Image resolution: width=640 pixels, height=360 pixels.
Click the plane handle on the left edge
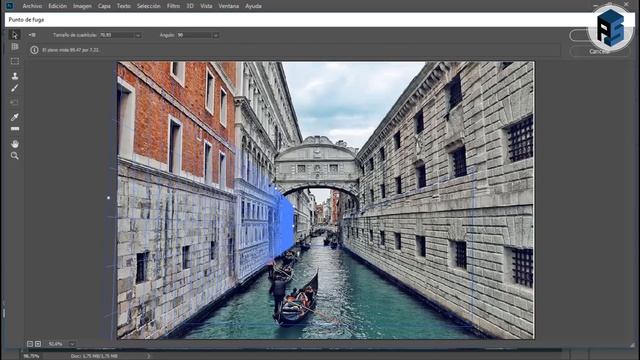coord(108,198)
